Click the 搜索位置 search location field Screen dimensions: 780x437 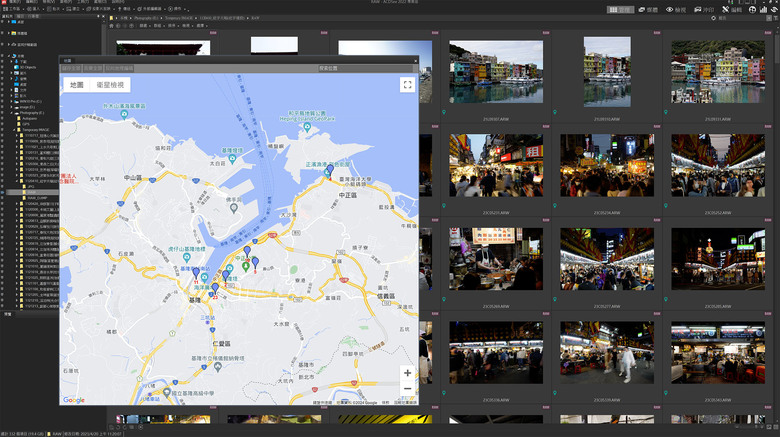368,68
